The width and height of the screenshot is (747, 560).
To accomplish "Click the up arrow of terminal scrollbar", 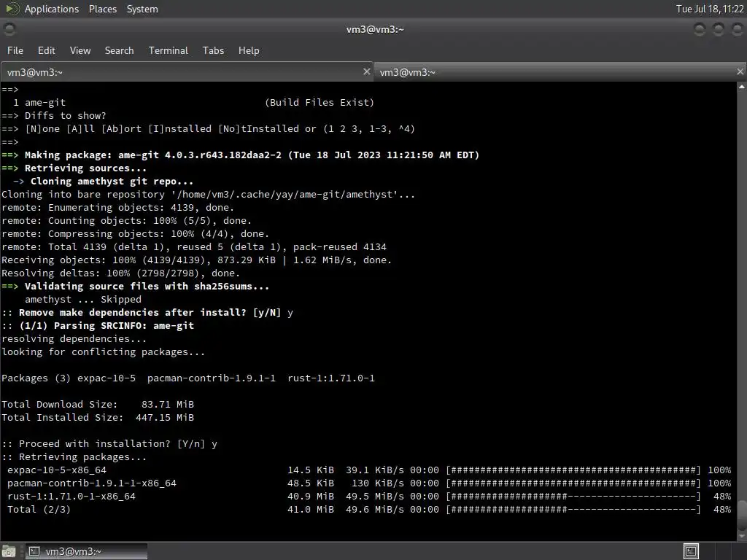I will pos(742,87).
